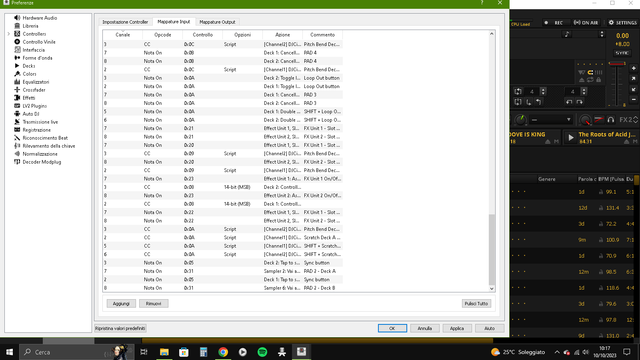
Task: Confirm the preferences with OK
Action: coord(392,328)
